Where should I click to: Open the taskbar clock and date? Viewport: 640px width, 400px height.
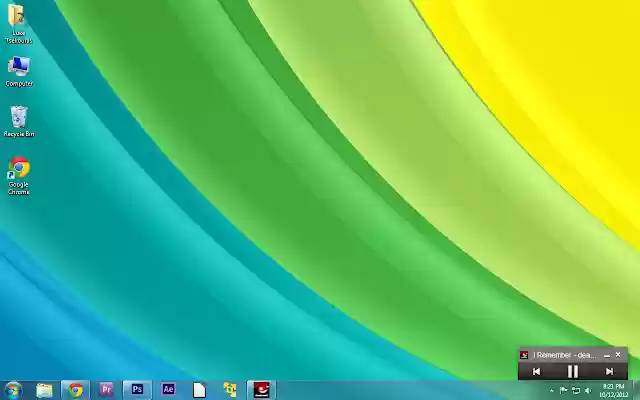tap(613, 391)
